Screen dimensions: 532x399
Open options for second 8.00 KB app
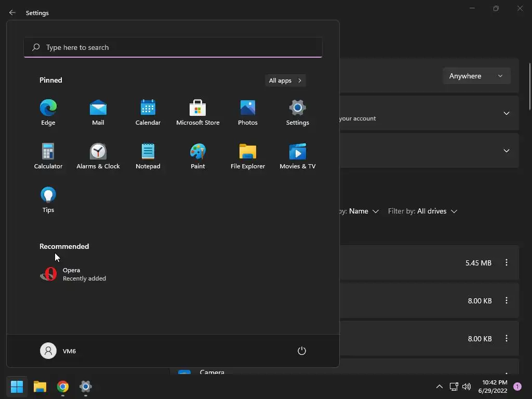[507, 339]
